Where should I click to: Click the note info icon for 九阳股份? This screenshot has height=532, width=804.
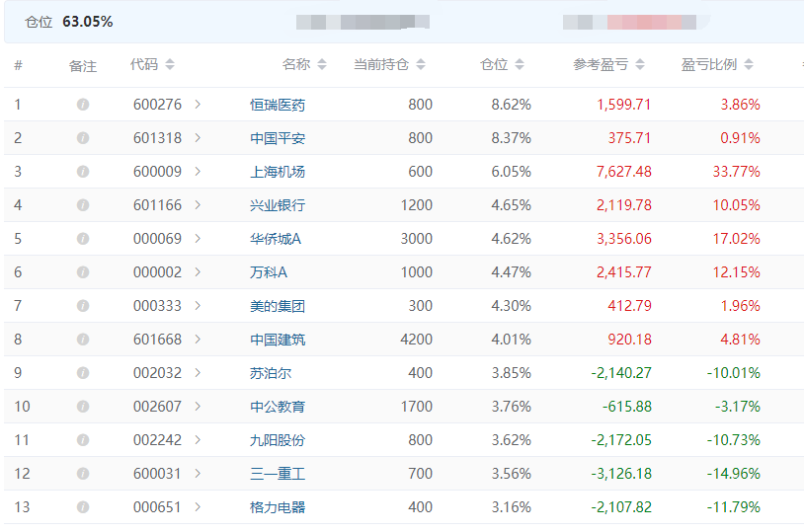pyautogui.click(x=83, y=440)
